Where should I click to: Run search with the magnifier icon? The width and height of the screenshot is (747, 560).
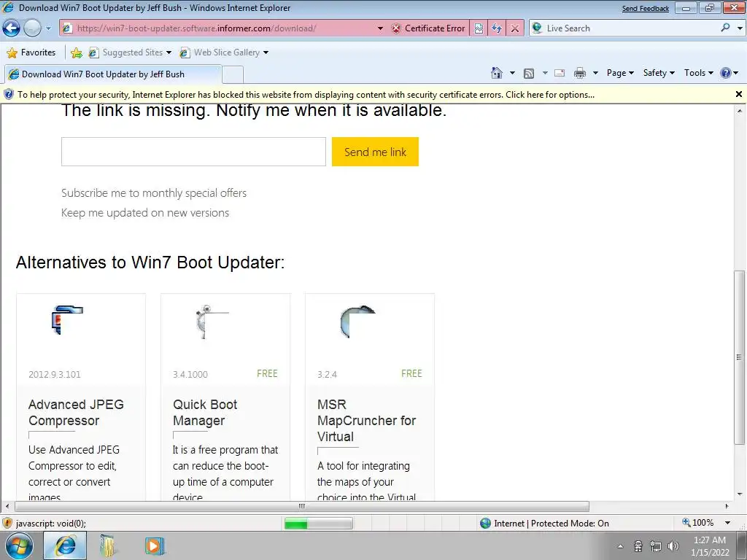725,28
